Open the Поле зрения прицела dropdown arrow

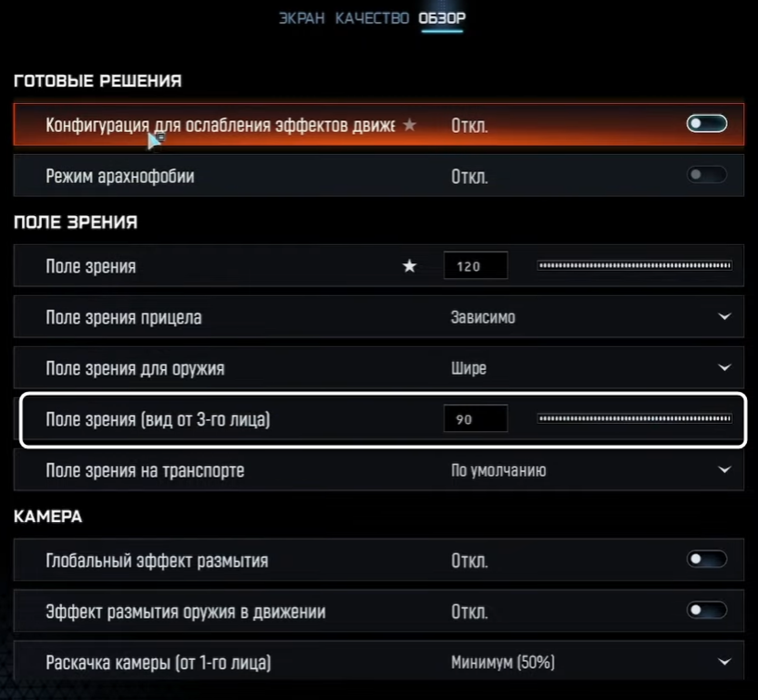pos(724,317)
